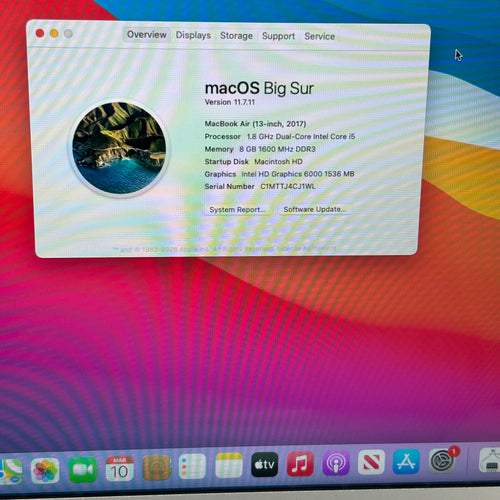The height and width of the screenshot is (500, 500).
Task: Click the System Information icon in the Dock
Action: (x=489, y=460)
